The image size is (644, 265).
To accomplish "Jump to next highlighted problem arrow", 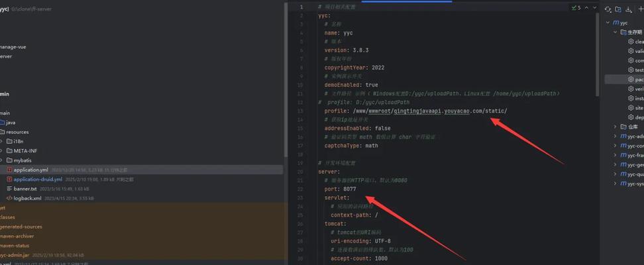I will 594,8.
